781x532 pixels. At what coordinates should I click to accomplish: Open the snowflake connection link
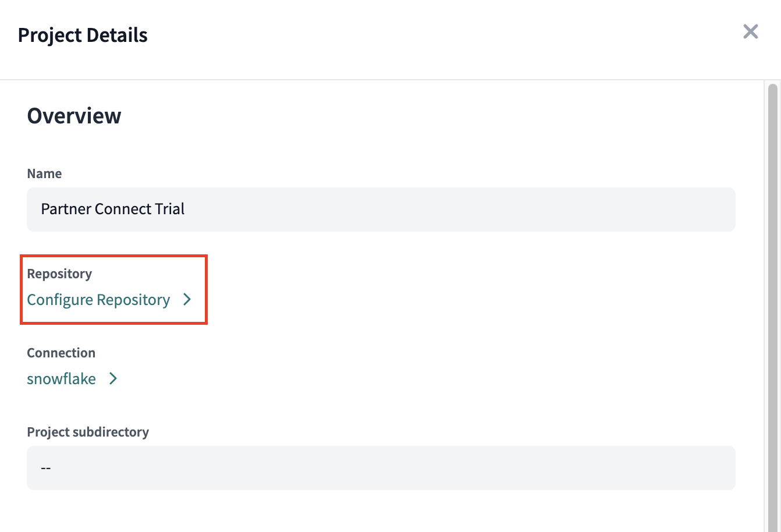tap(62, 379)
